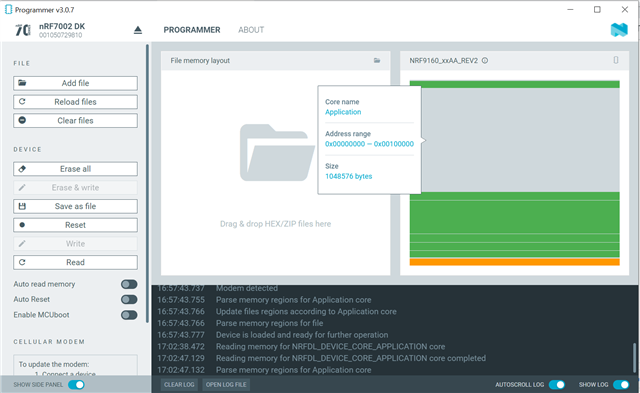The width and height of the screenshot is (640, 393).
Task: Disable AUTOSCROLL LOG switch
Action: (557, 384)
